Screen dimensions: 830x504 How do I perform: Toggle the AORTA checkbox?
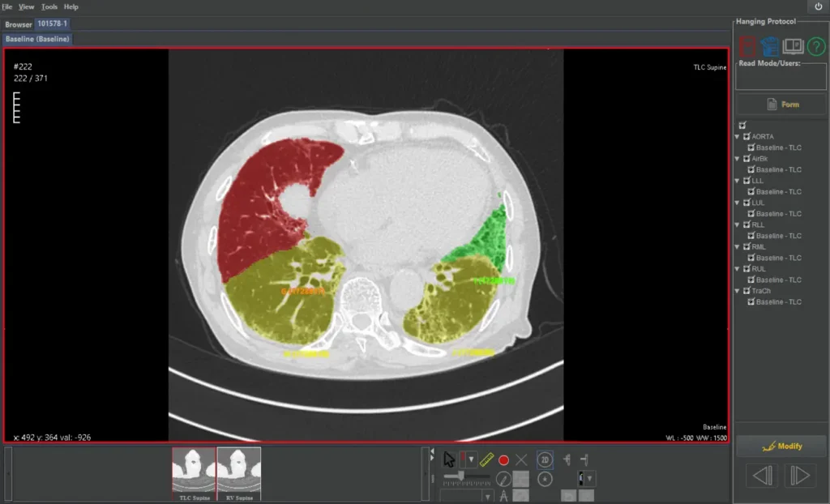(x=747, y=137)
